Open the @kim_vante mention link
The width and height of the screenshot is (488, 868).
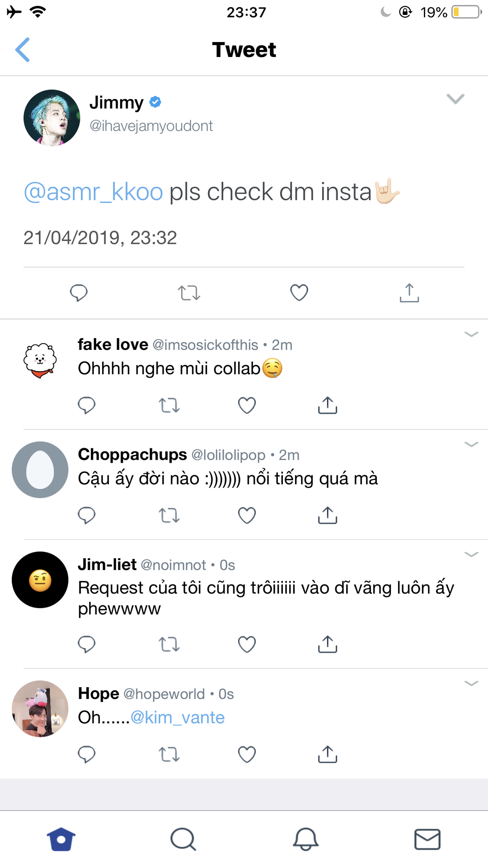(x=178, y=717)
